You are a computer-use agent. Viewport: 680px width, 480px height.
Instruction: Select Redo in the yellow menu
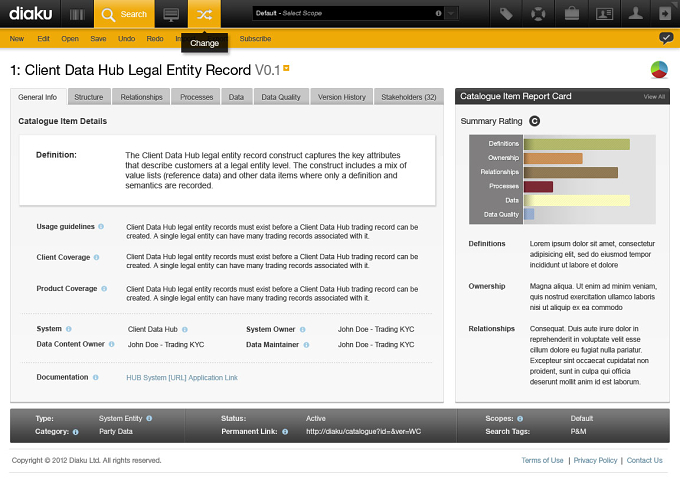pyautogui.click(x=155, y=39)
